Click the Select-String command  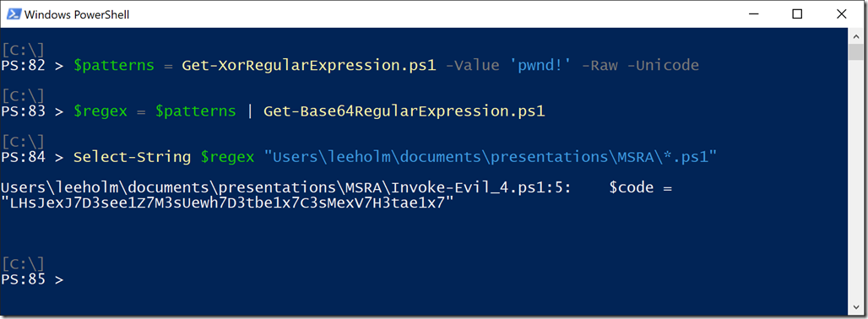(x=133, y=158)
